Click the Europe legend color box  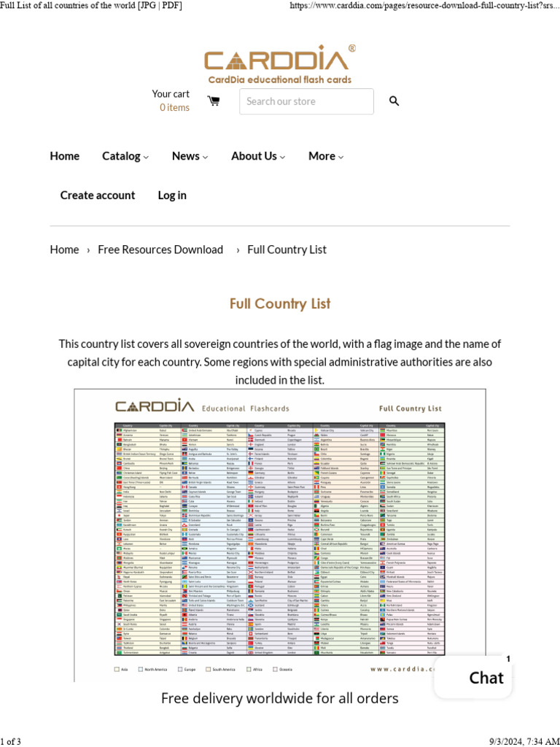[x=180, y=670]
